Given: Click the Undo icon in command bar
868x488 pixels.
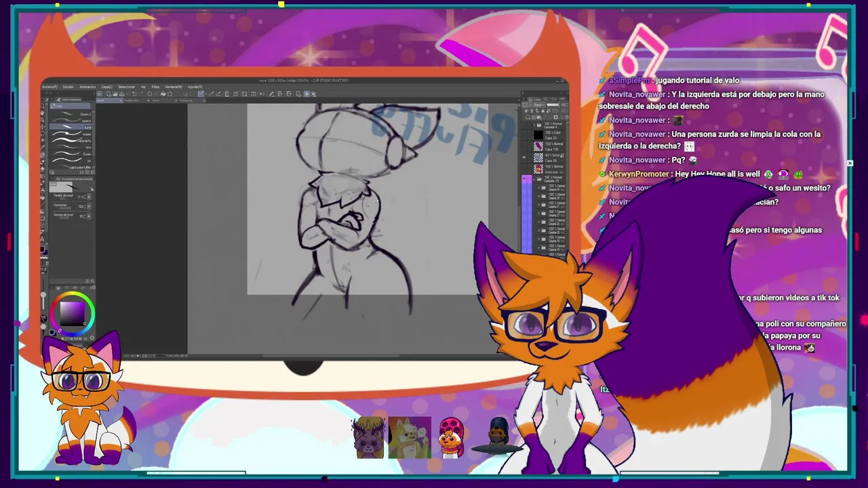Looking at the screenshot, I should [x=134, y=94].
